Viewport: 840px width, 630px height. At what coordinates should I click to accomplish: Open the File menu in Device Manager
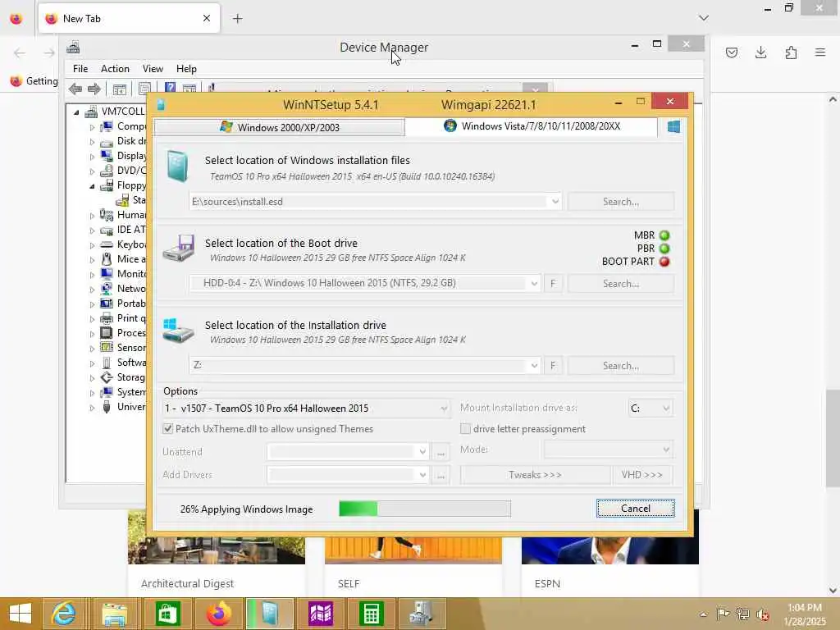coord(80,69)
